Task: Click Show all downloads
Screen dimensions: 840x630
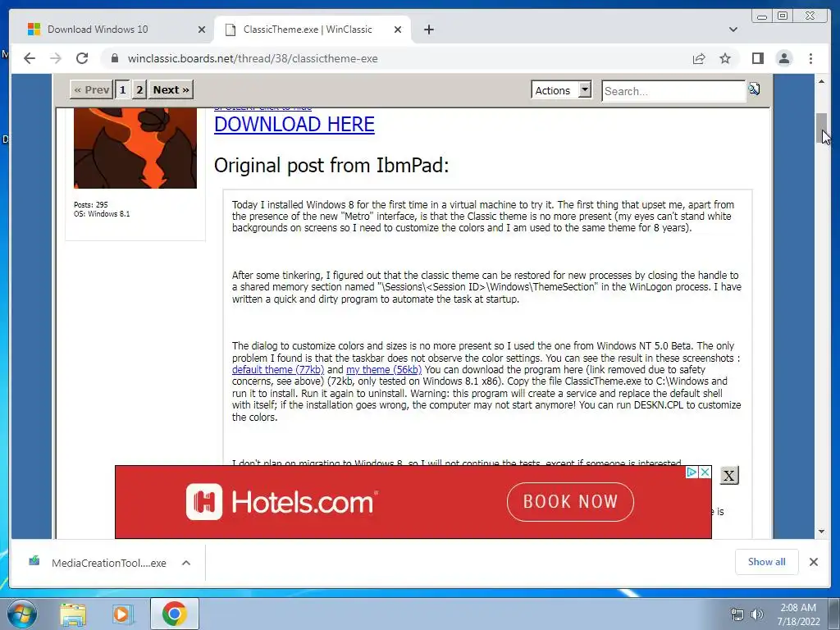Action: (x=767, y=561)
